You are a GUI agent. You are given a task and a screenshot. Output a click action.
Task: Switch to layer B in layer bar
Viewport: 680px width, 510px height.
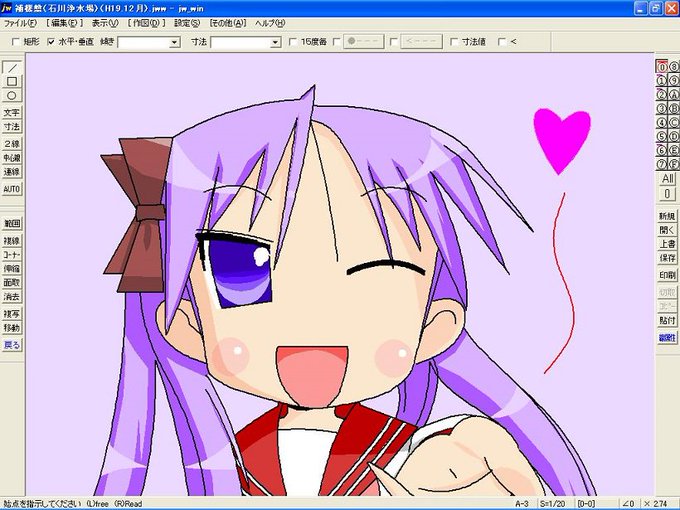point(673,108)
